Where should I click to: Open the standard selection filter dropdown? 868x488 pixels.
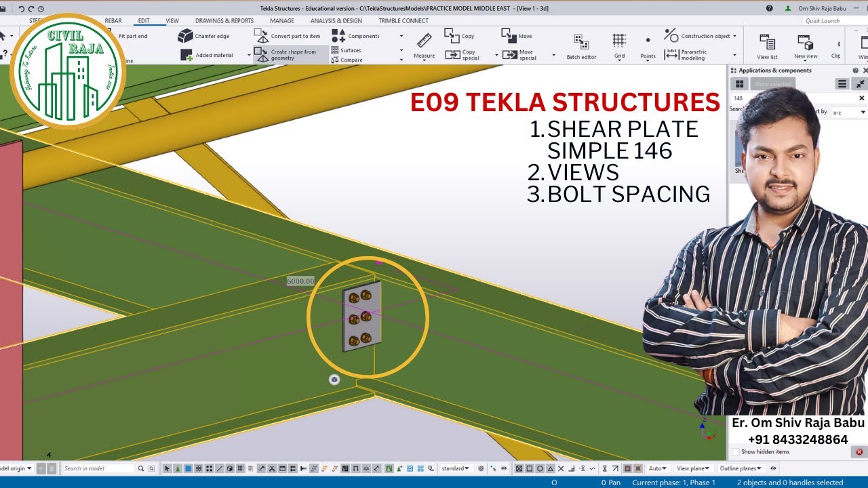pyautogui.click(x=456, y=468)
